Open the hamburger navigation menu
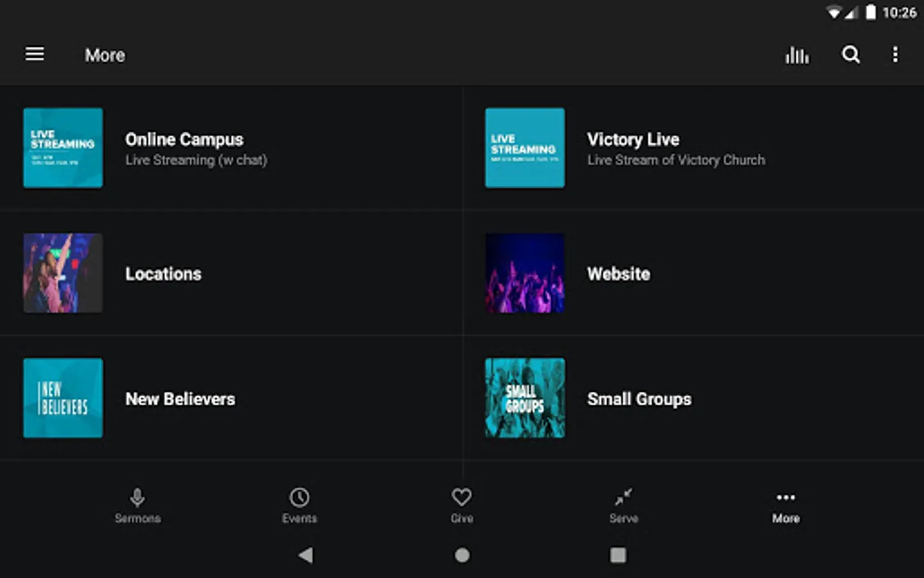 [x=35, y=55]
